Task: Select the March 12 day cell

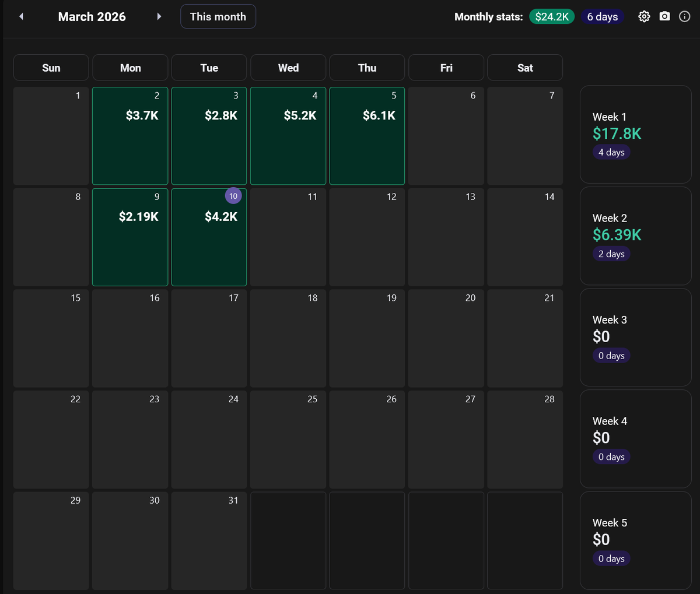Action: (x=367, y=237)
